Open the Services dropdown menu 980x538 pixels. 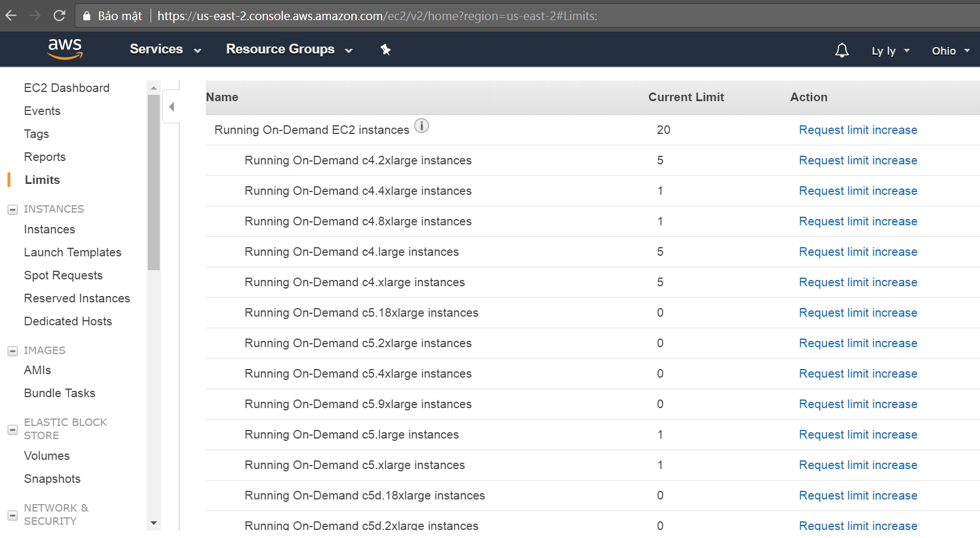tap(165, 49)
